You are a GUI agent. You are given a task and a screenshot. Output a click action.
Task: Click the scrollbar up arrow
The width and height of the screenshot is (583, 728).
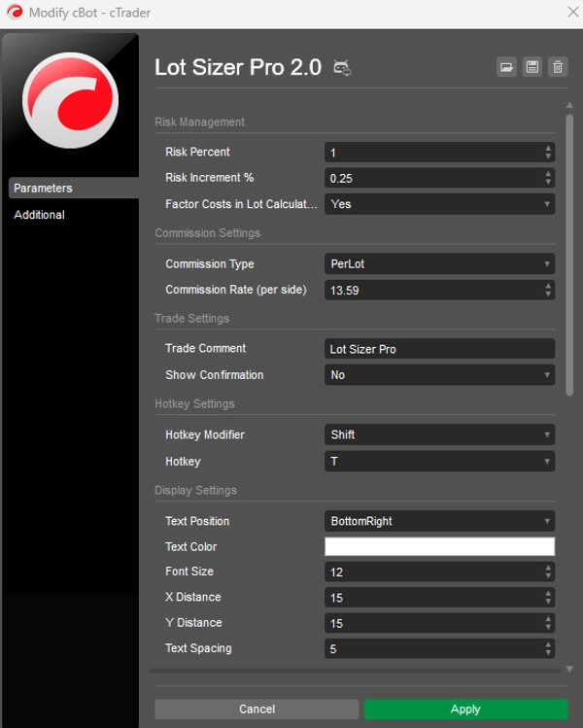point(569,105)
